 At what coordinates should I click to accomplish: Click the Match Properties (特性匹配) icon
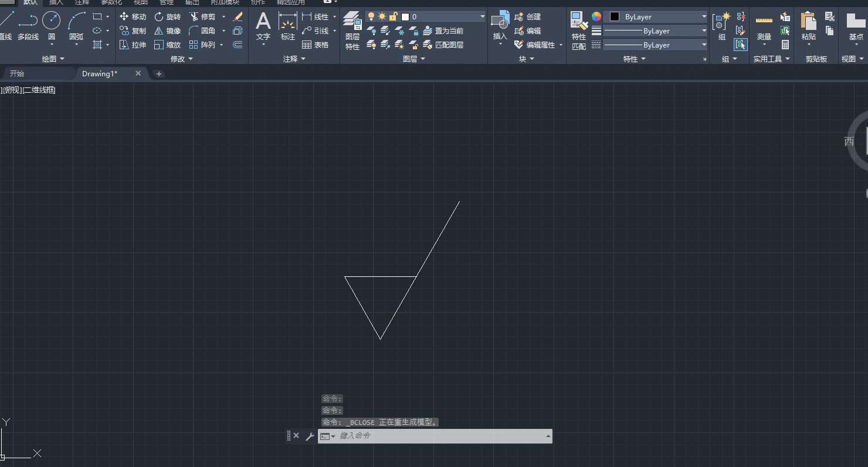pyautogui.click(x=579, y=21)
